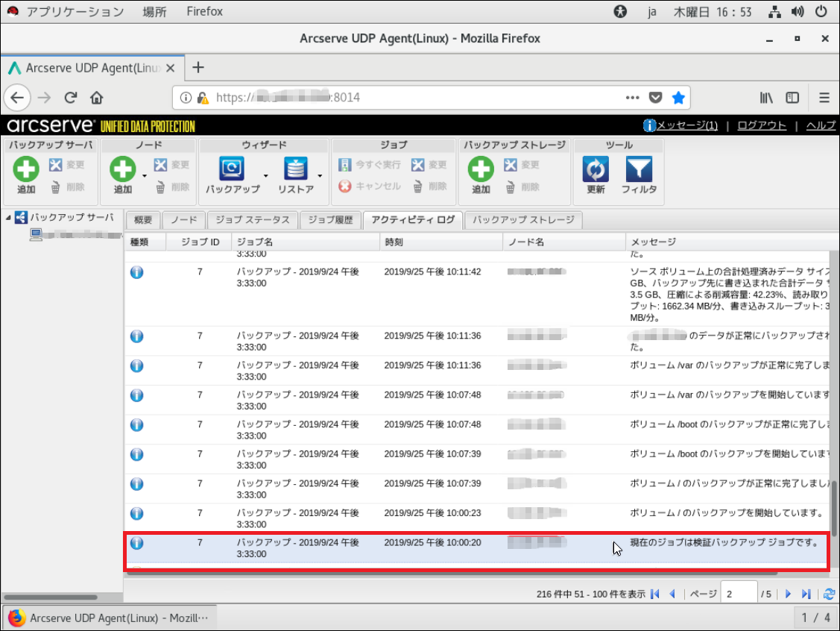The width and height of the screenshot is (840, 631).
Task: Open the volume control in system tray
Action: (798, 11)
